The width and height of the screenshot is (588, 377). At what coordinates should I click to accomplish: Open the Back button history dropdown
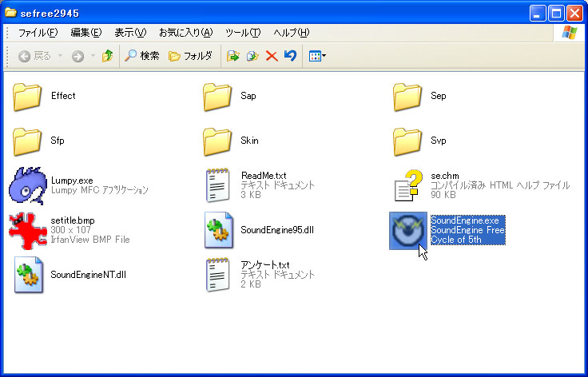[60, 56]
